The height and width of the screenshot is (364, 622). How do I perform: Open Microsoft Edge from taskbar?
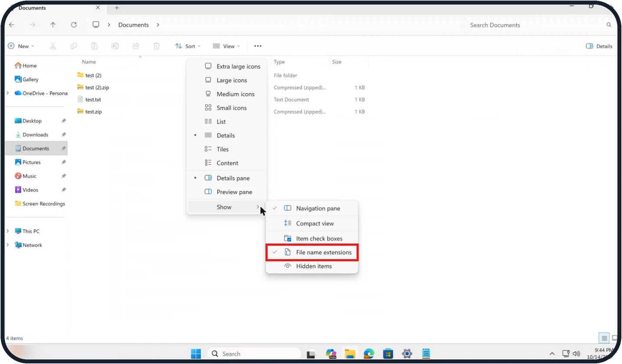coord(369,354)
